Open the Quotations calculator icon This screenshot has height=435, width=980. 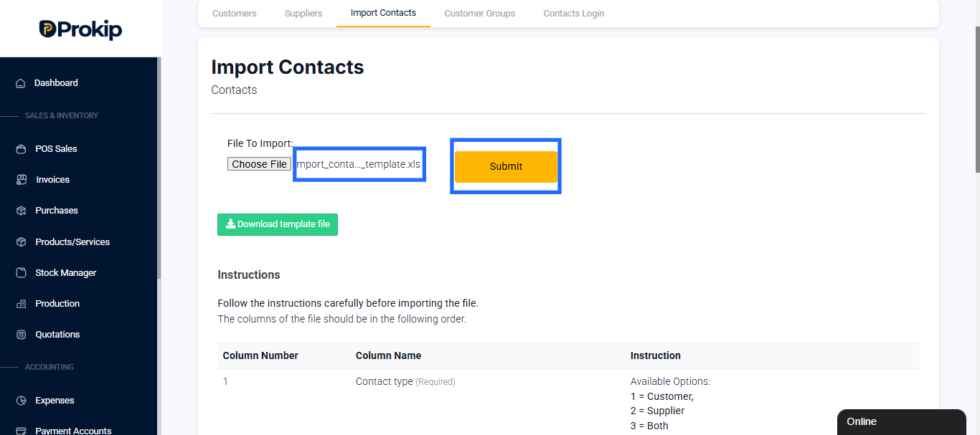(21, 335)
